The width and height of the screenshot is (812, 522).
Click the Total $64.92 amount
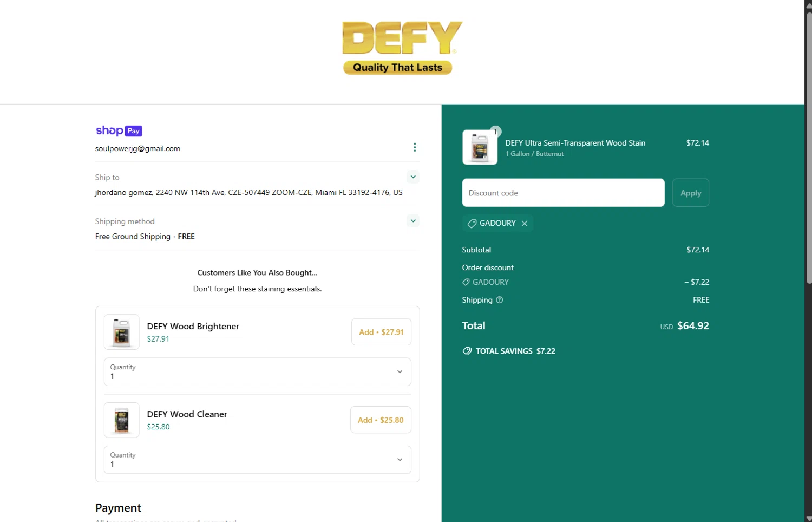(x=693, y=325)
